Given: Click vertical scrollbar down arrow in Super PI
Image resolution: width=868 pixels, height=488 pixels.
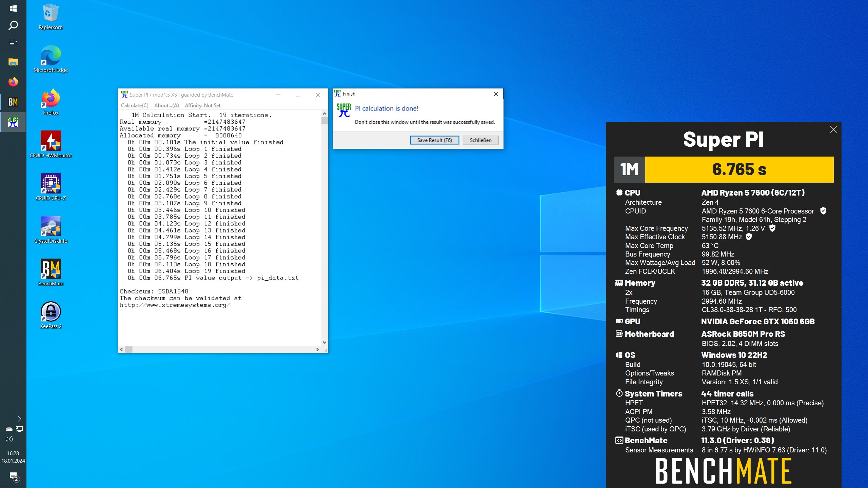Looking at the screenshot, I should tap(324, 342).
